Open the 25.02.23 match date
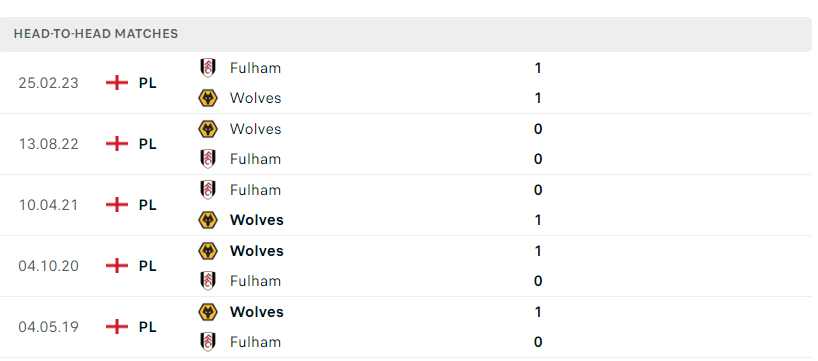This screenshot has height=361, width=818. click(x=49, y=83)
